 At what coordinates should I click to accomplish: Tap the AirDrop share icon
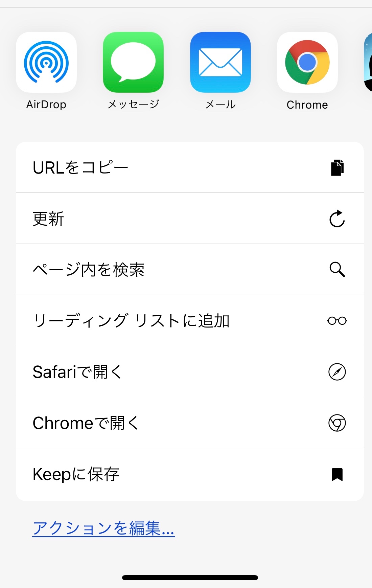coord(46,62)
